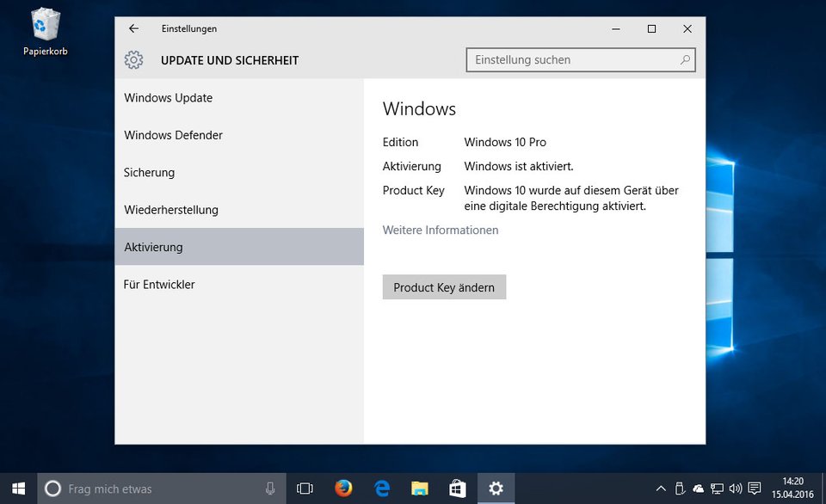
Task: Maximize the Einstellungen window
Action: click(651, 29)
